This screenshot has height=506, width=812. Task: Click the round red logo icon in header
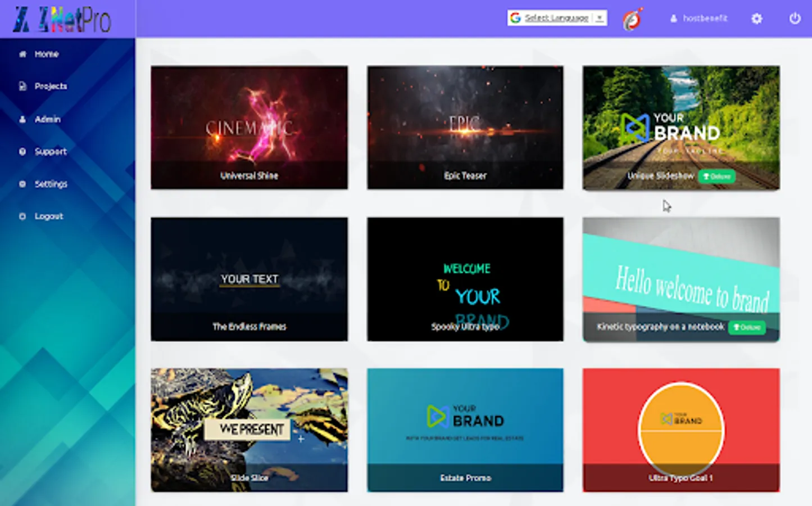(632, 20)
